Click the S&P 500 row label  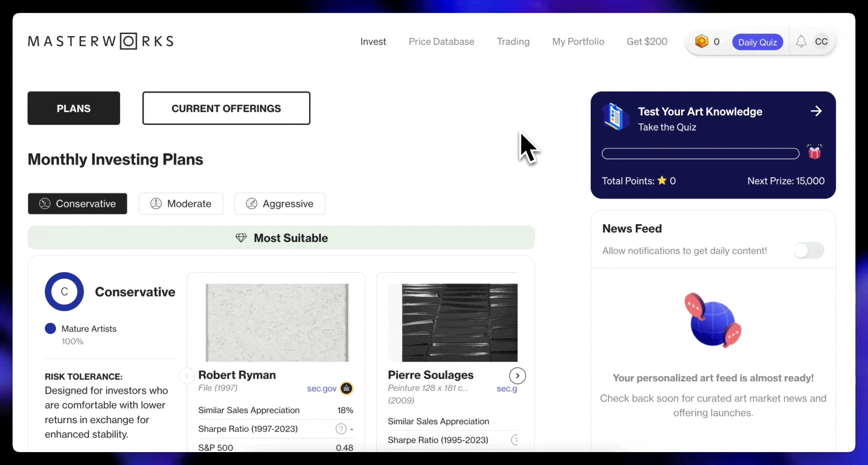coord(216,447)
